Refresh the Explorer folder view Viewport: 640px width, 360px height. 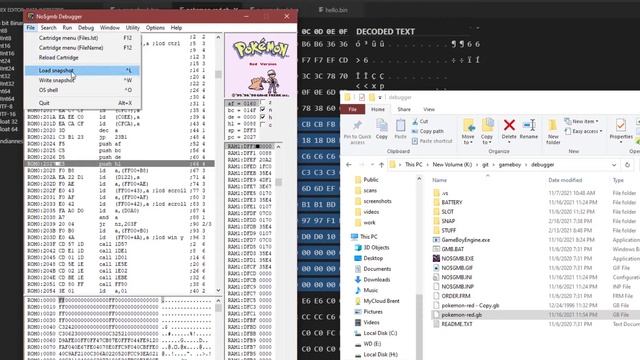[x=627, y=165]
